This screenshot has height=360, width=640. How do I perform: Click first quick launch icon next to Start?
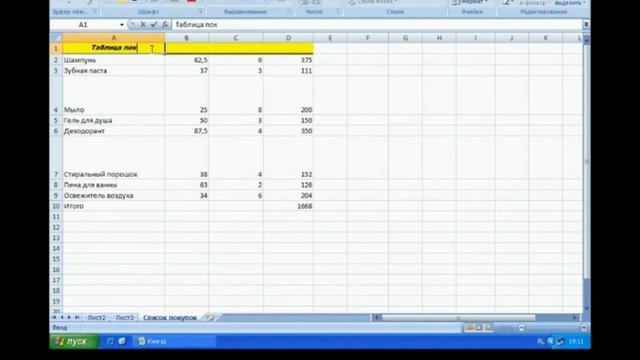pyautogui.click(x=110, y=341)
